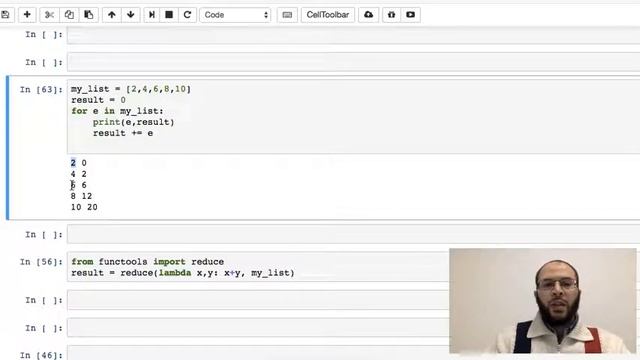This screenshot has width=640, height=360.
Task: Click the In [63] prompt label
Action: coord(41,89)
